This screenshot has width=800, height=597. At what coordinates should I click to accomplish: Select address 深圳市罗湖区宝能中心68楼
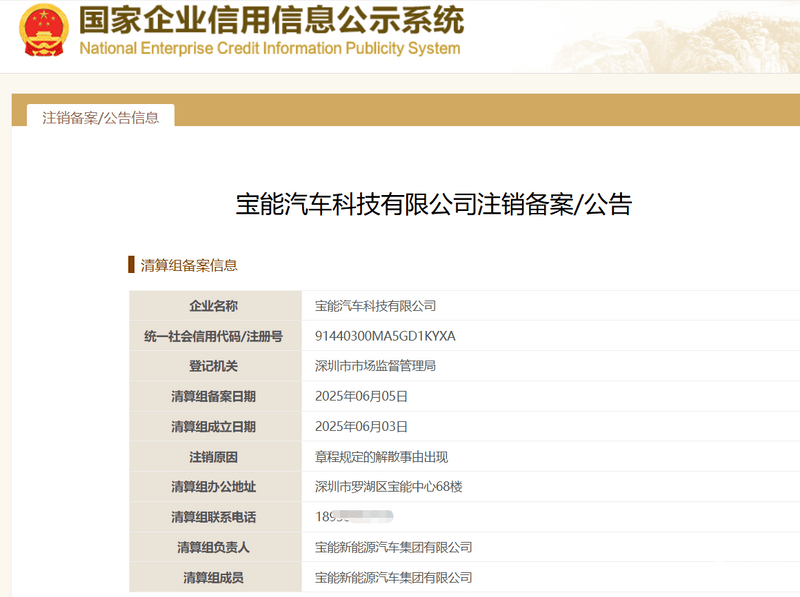coord(389,487)
